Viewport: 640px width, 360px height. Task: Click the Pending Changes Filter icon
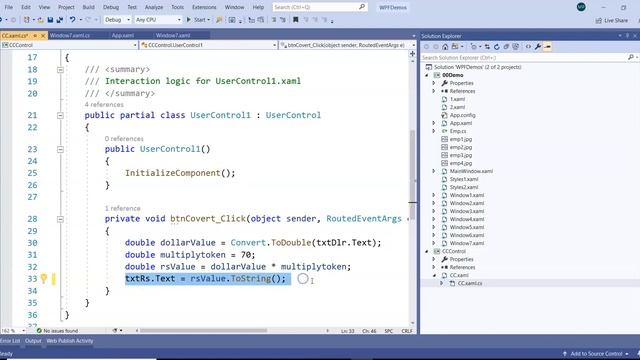coord(473,47)
